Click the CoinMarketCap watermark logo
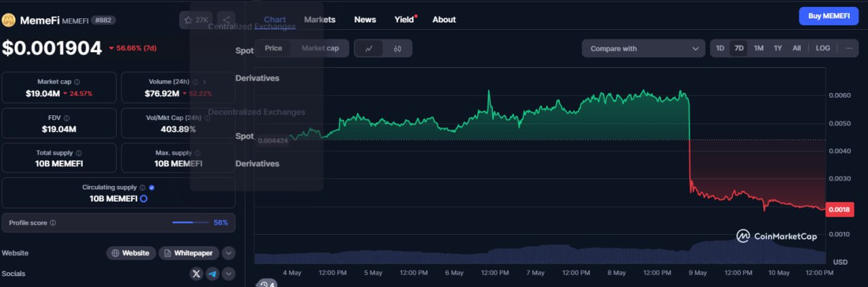Viewport: 868px width, 287px height. coord(776,236)
